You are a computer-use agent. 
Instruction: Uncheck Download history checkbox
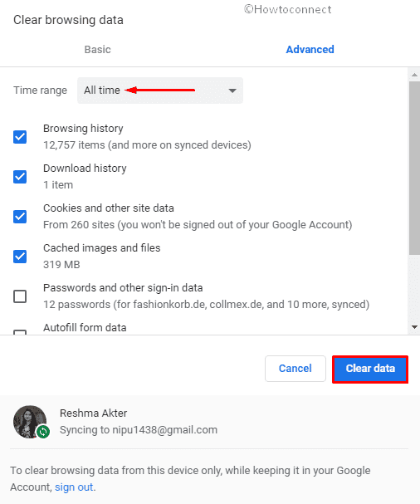point(20,177)
